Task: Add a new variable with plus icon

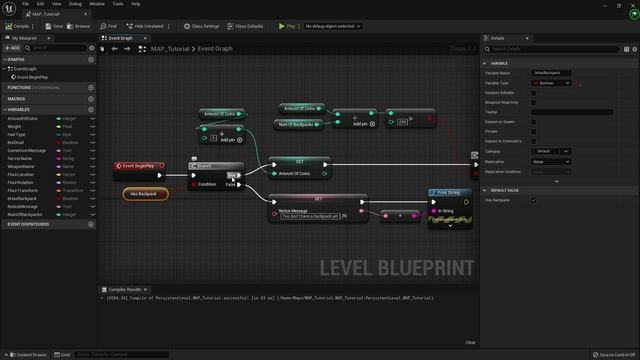Action: pos(91,109)
